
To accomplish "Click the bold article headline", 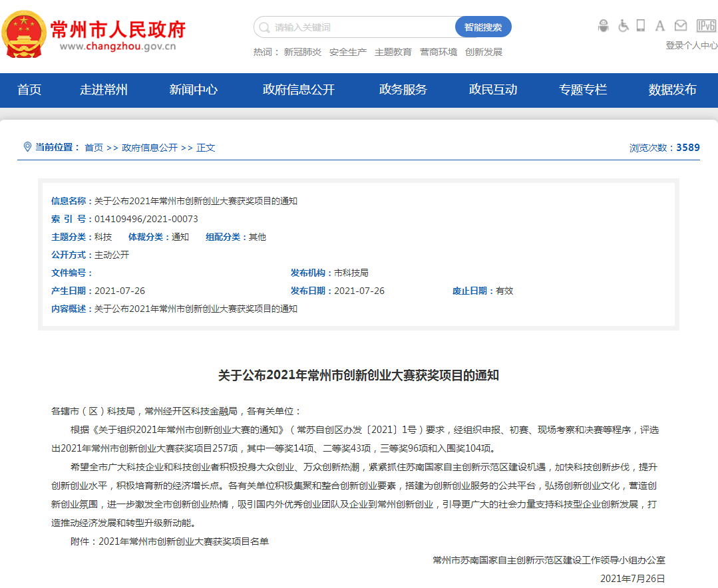I will 359,375.
